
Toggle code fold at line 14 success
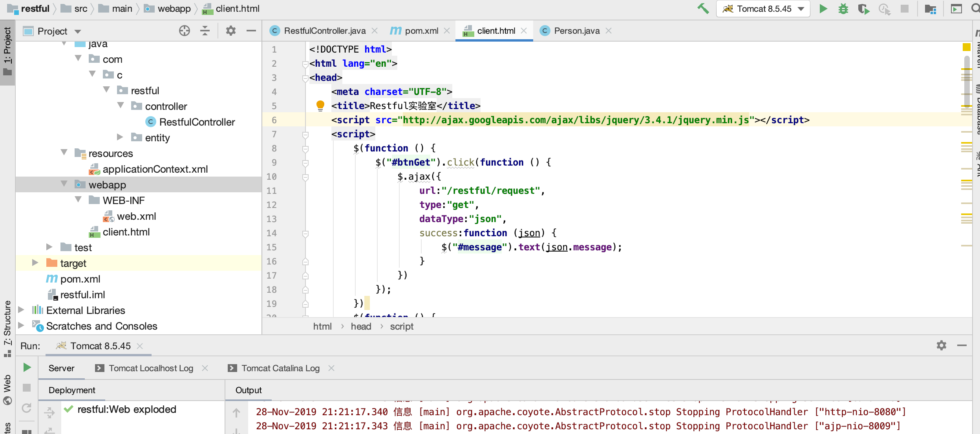(x=305, y=233)
